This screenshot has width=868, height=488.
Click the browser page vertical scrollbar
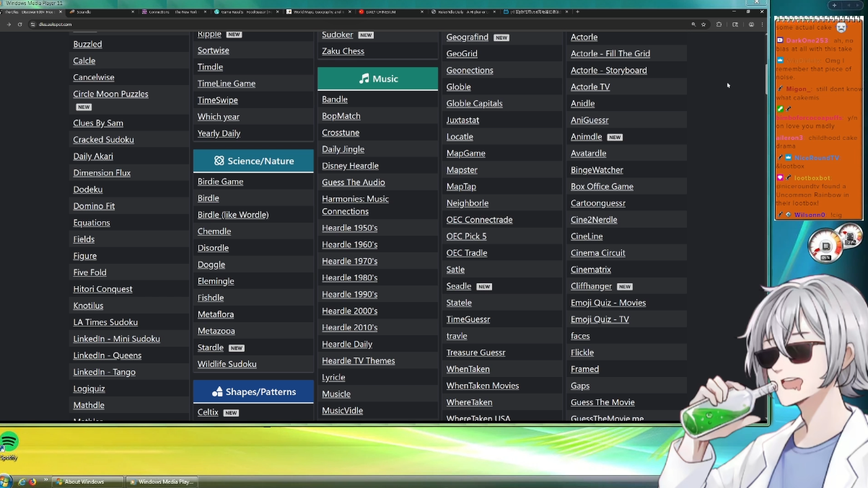click(x=767, y=79)
